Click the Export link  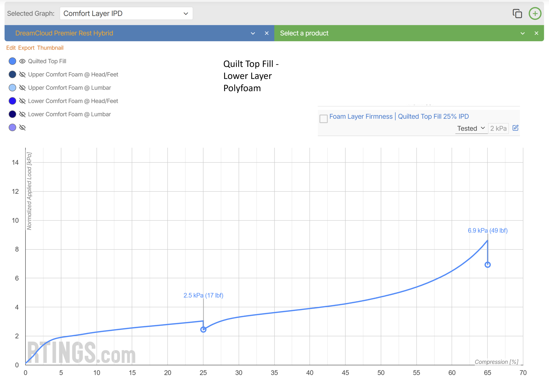click(x=26, y=48)
